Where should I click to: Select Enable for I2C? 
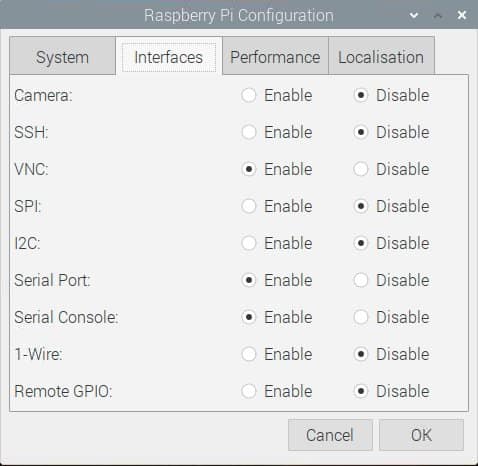(249, 243)
